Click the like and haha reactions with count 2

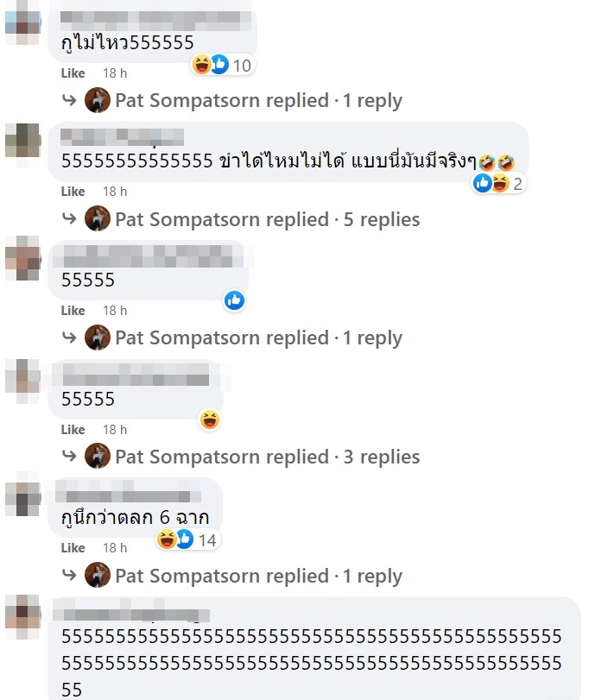(x=499, y=184)
